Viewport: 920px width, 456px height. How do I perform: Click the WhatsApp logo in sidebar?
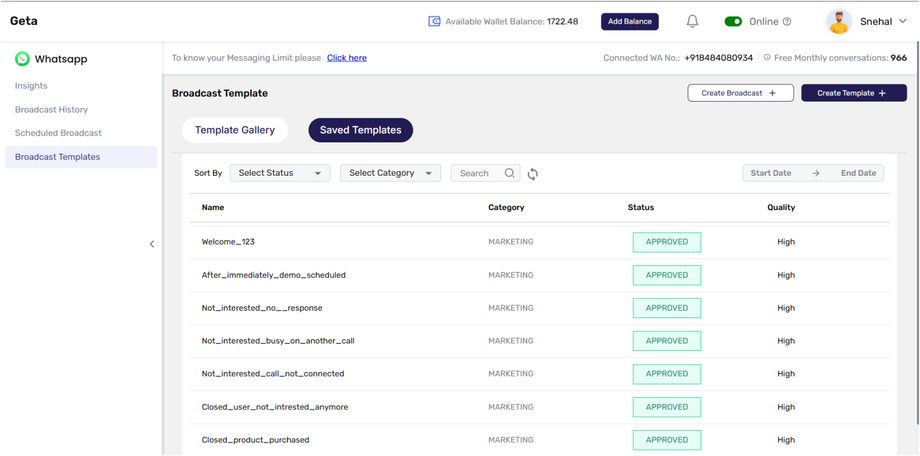pos(22,59)
